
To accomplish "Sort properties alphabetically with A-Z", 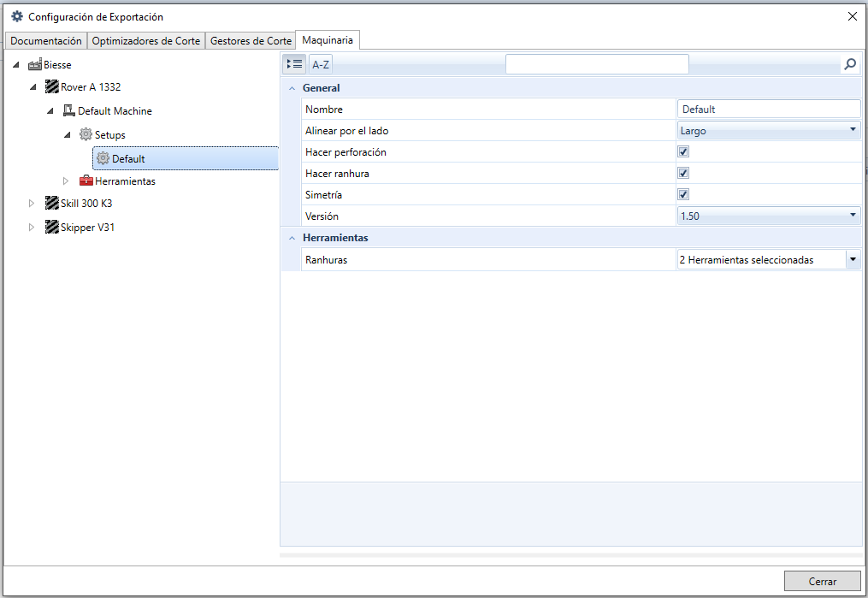I will point(321,64).
